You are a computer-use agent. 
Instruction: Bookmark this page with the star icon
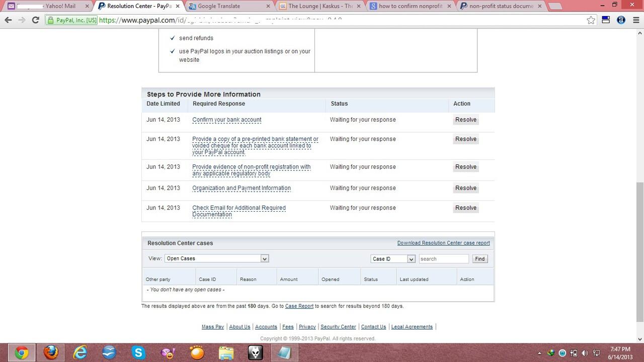click(591, 20)
